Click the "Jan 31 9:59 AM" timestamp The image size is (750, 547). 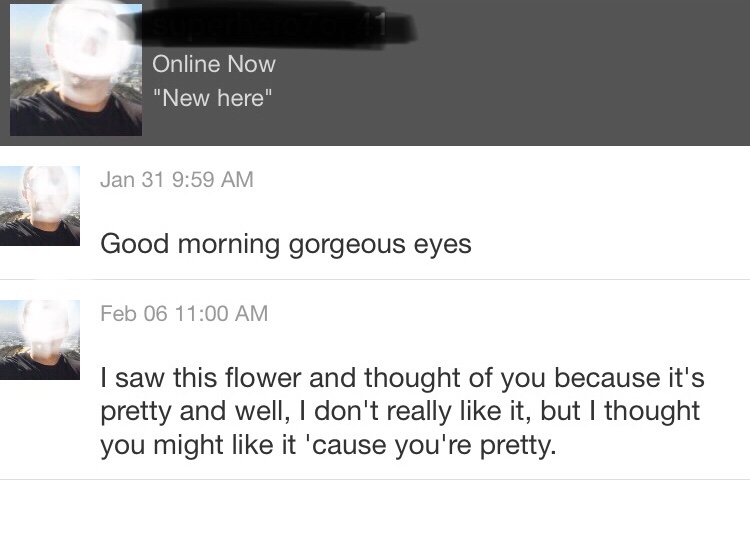[177, 180]
